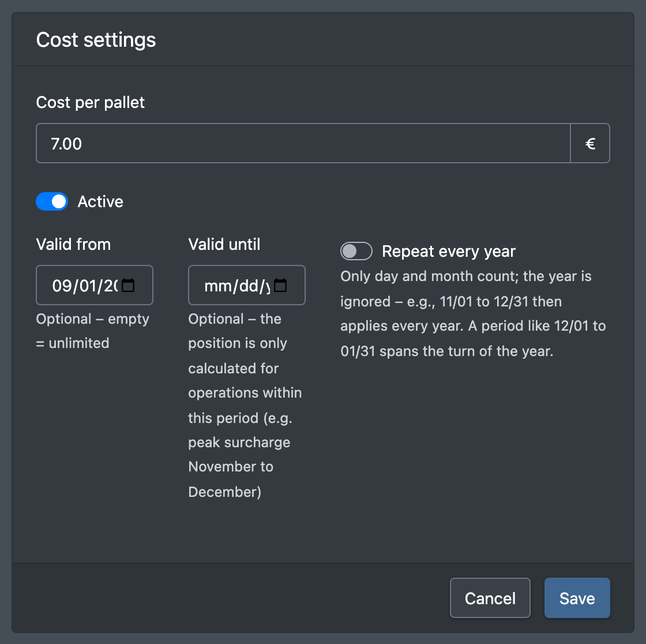Open calendar picker in Valid until field
The height and width of the screenshot is (644, 646).
tap(280, 285)
